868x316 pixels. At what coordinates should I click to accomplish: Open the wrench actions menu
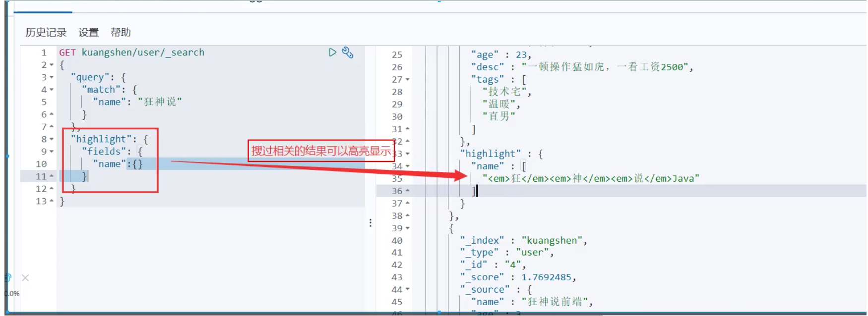pos(348,53)
